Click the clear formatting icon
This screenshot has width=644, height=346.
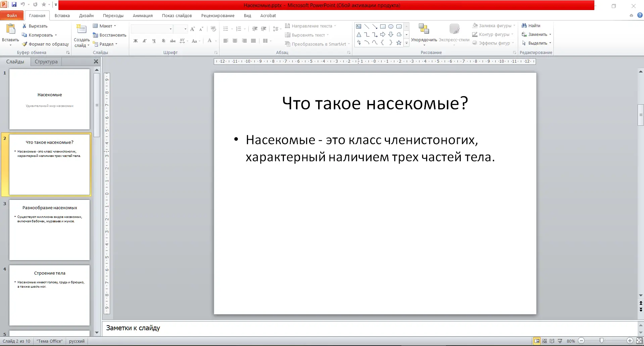[213, 29]
